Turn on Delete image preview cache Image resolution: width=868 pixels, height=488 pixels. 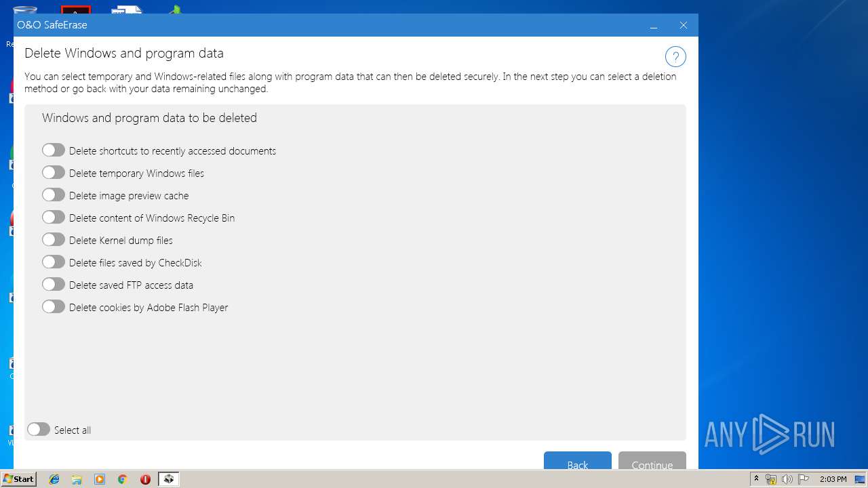tap(54, 195)
